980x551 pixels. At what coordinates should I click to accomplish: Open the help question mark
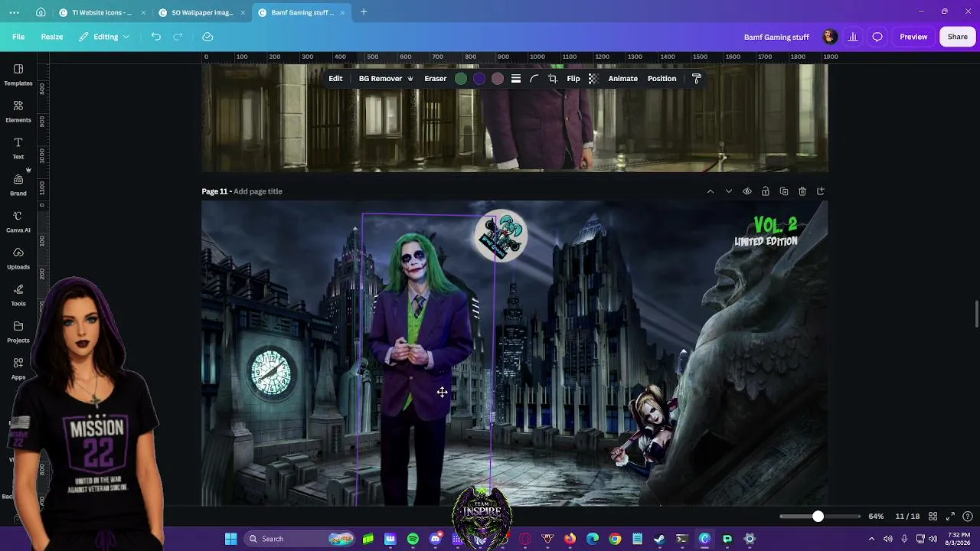coord(968,517)
